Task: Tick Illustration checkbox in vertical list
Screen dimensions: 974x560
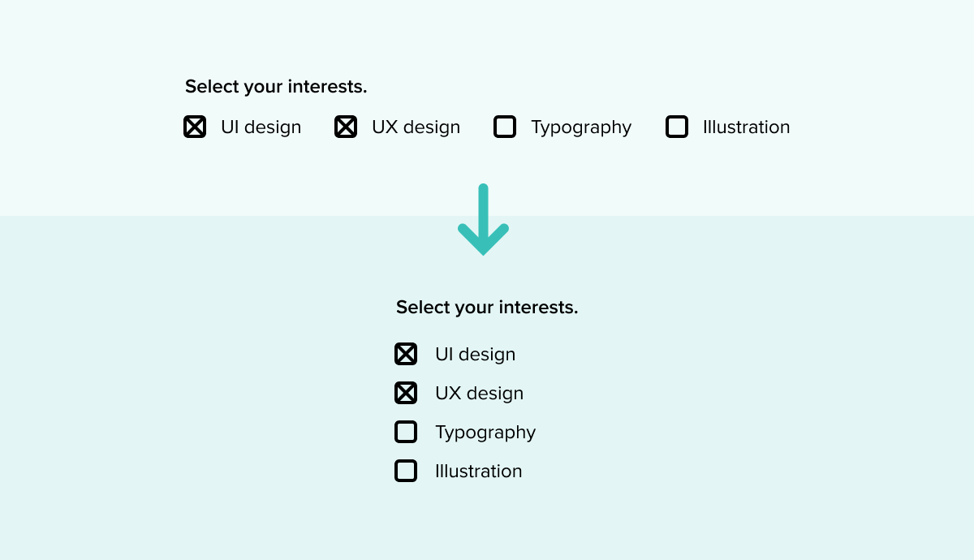Action: pyautogui.click(x=406, y=471)
